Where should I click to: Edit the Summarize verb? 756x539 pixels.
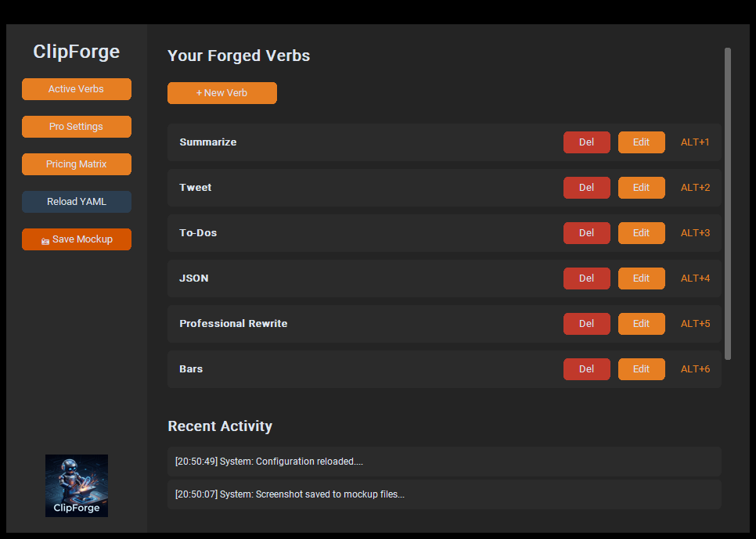click(x=641, y=142)
